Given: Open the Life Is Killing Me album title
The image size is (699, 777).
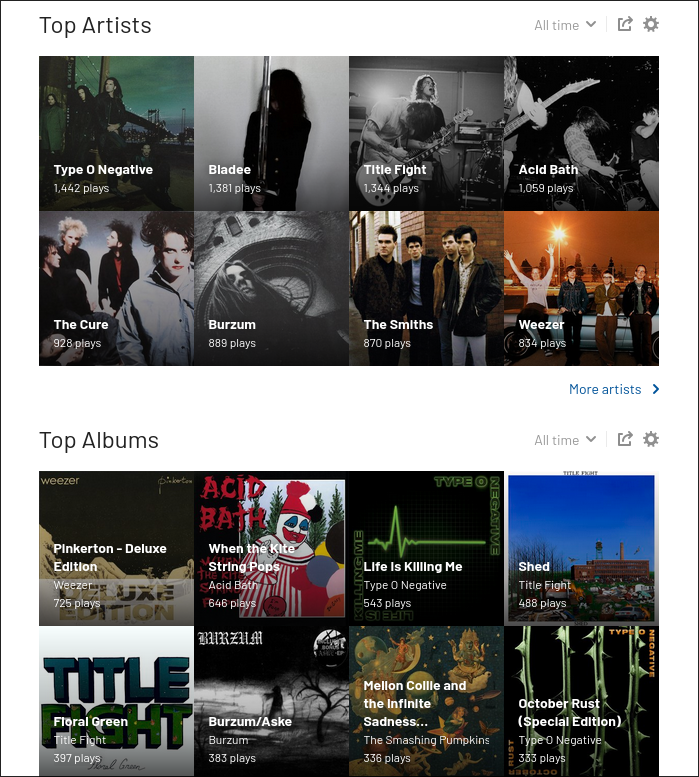Looking at the screenshot, I should point(413,567).
